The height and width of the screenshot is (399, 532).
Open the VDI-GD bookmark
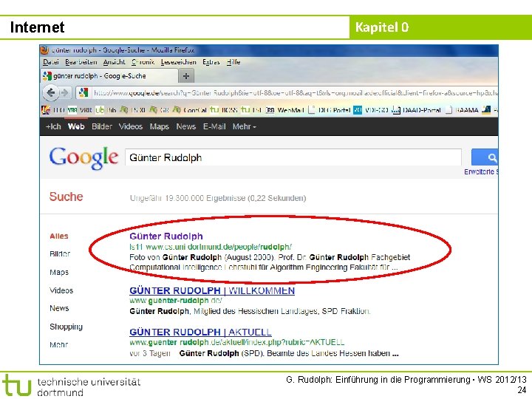point(371,110)
